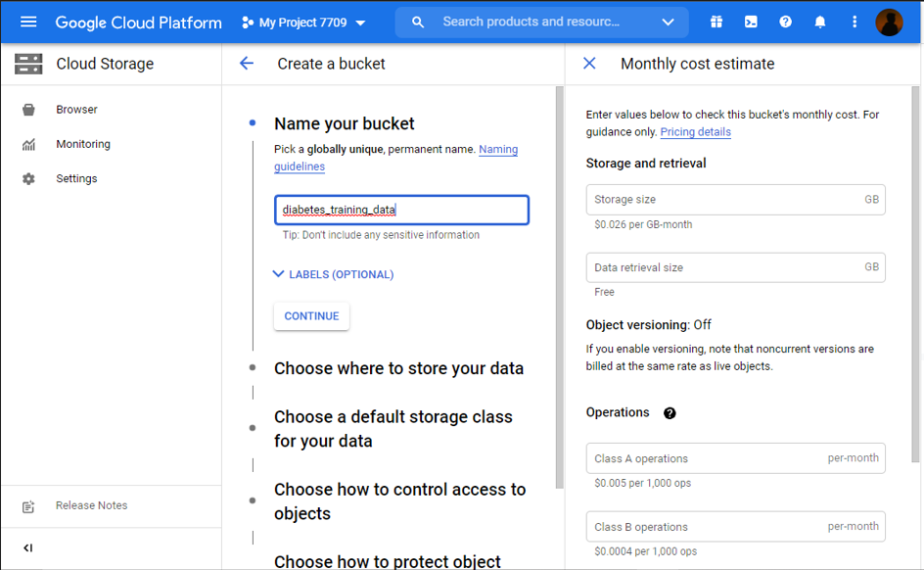Expand the search bar dropdown arrow
This screenshot has width=924, height=570.
tap(668, 23)
